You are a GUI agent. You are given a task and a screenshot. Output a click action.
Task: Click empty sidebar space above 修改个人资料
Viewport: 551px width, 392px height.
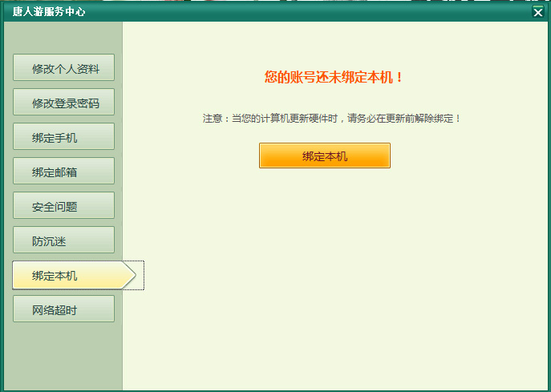[x=64, y=38]
